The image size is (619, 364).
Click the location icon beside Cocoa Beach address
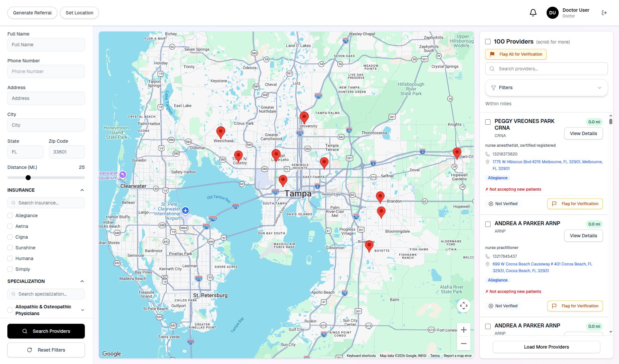pos(488,264)
